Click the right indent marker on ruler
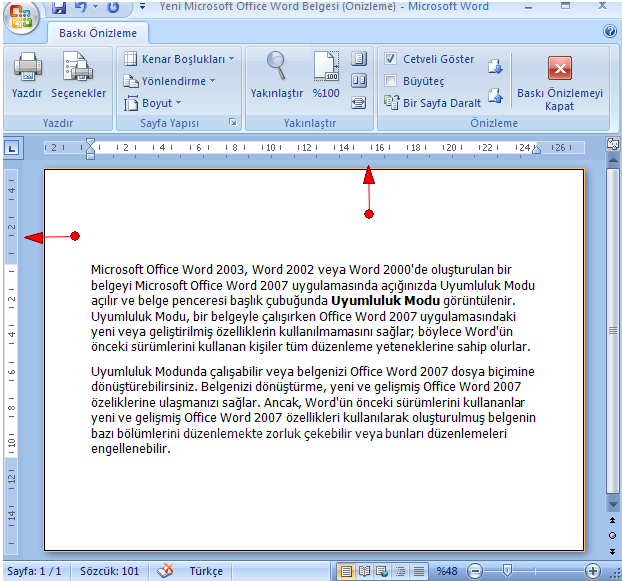 [536, 149]
